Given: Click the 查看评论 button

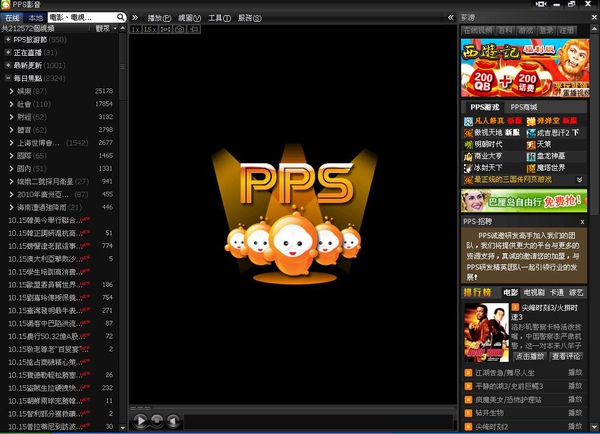Looking at the screenshot, I should point(566,356).
